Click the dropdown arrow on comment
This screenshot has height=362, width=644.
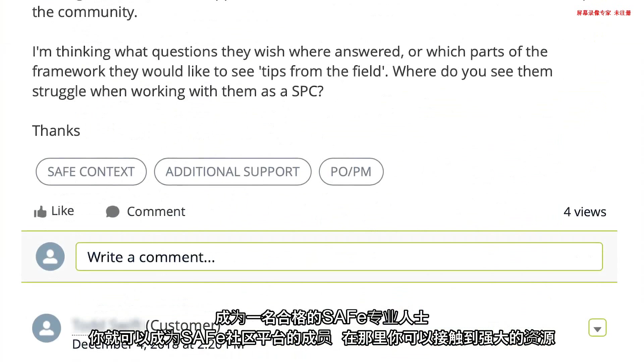click(x=597, y=328)
